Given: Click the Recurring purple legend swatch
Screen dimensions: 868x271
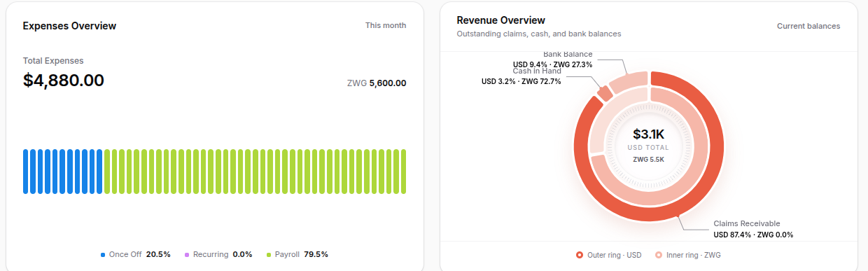Looking at the screenshot, I should pyautogui.click(x=187, y=254).
